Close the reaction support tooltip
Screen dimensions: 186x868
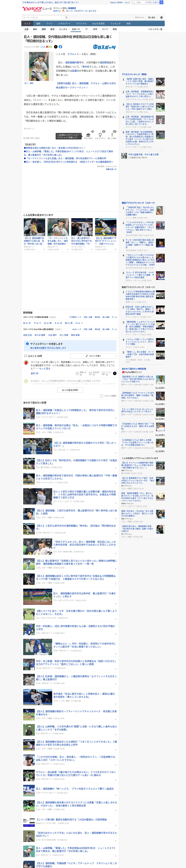[x=80, y=134]
